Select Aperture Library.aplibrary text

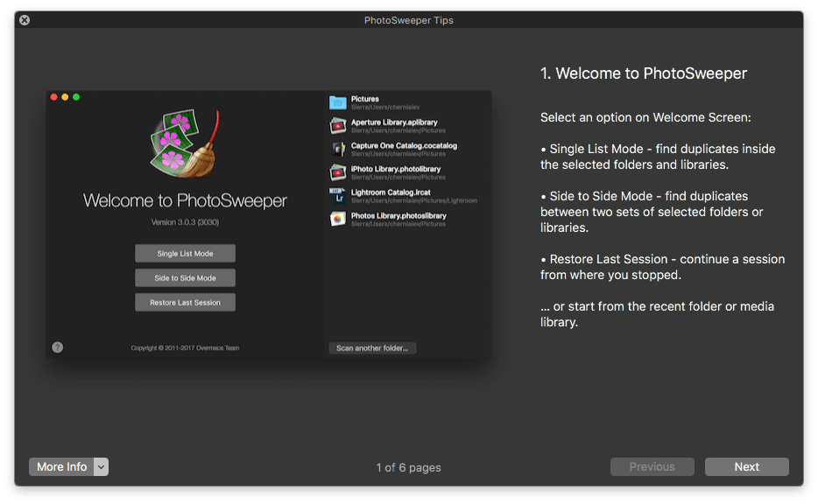[394, 122]
